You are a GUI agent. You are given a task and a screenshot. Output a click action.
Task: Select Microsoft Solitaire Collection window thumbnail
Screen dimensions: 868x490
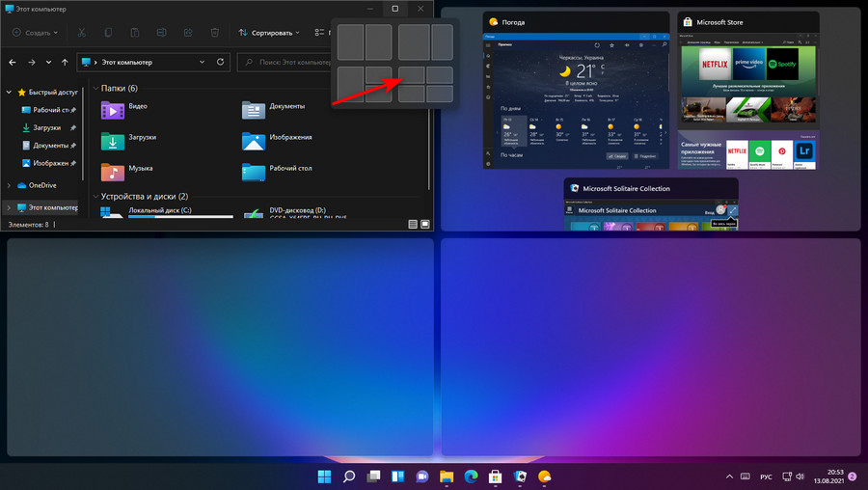point(651,204)
